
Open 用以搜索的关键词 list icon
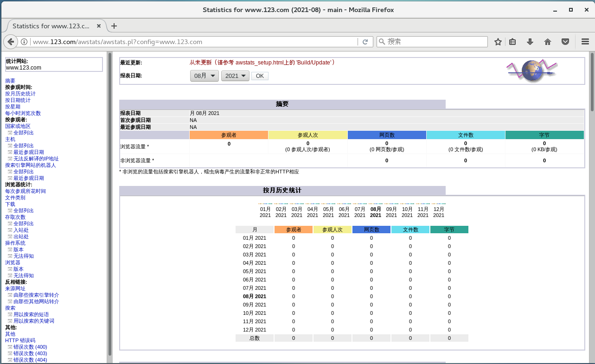[10, 321]
